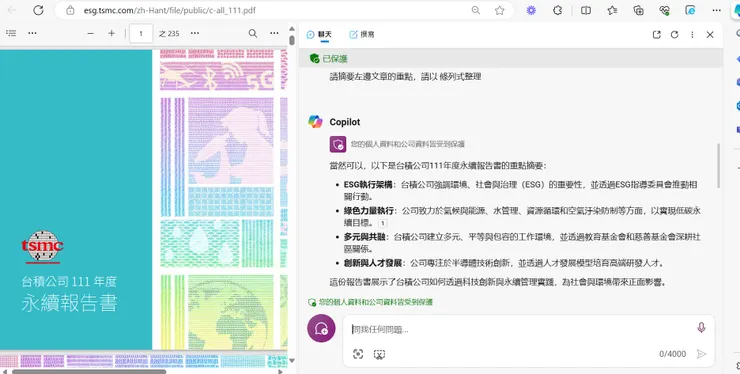Open the Collections icon

click(x=639, y=10)
